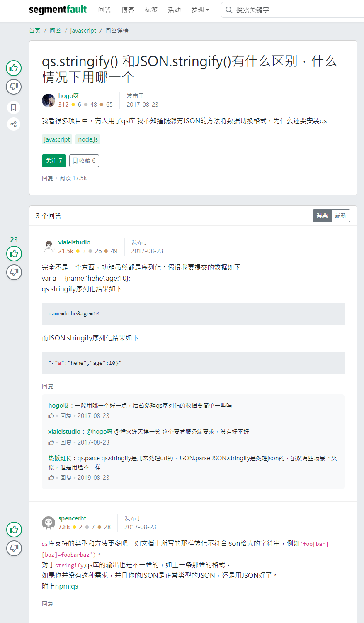Open the @hogo呀 mention in the comment
Screen dimensions: 364x623
[x=99, y=432]
